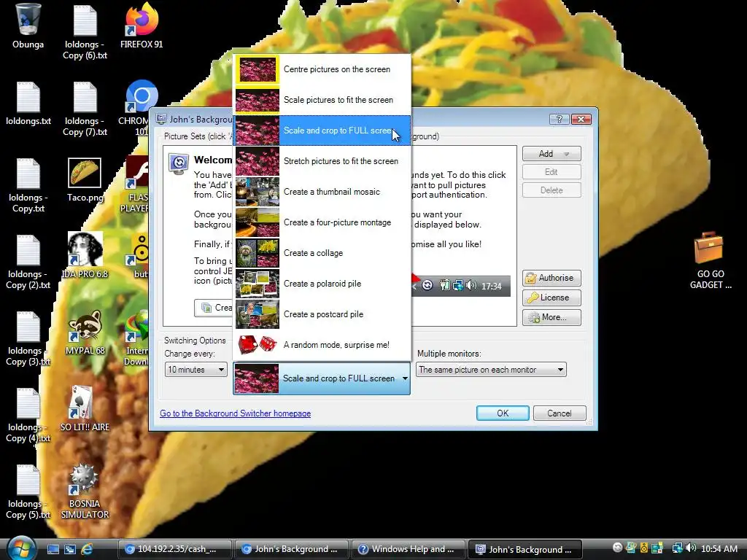
Task: Choose Create a collage option
Action: (x=322, y=253)
